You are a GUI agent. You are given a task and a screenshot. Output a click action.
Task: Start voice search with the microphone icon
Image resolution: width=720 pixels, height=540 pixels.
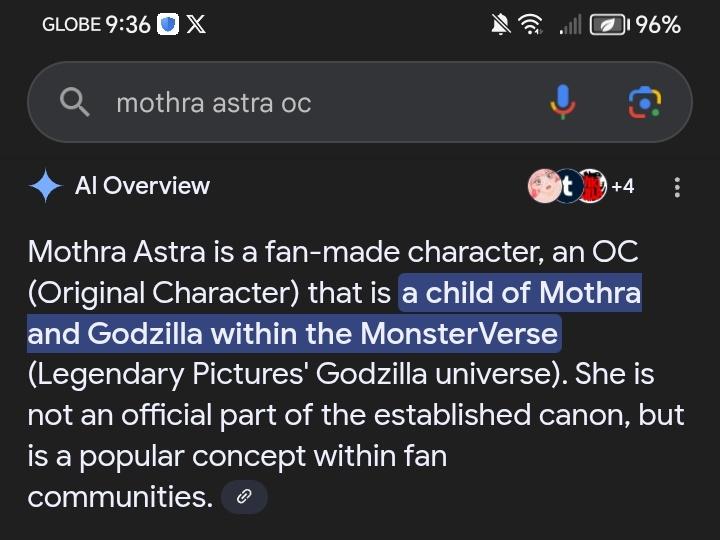[x=563, y=102]
